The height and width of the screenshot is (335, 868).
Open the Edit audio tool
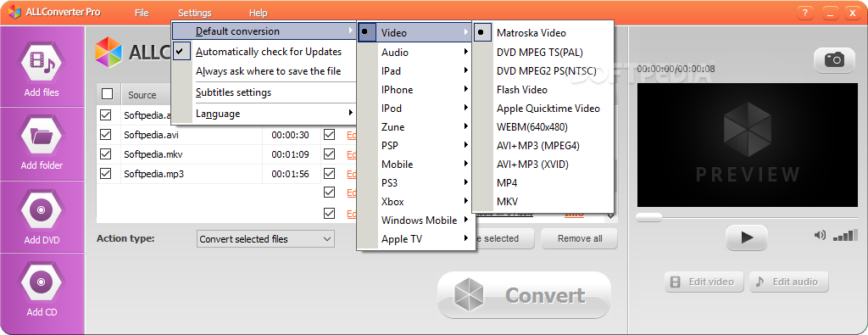point(789,282)
